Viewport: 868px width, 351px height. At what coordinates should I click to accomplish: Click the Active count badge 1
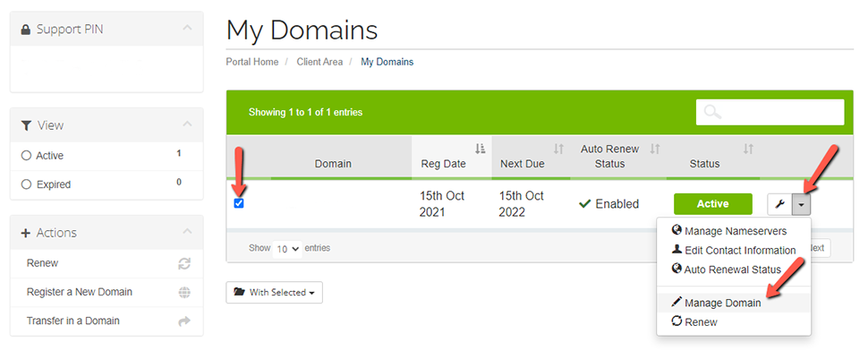pos(179,153)
